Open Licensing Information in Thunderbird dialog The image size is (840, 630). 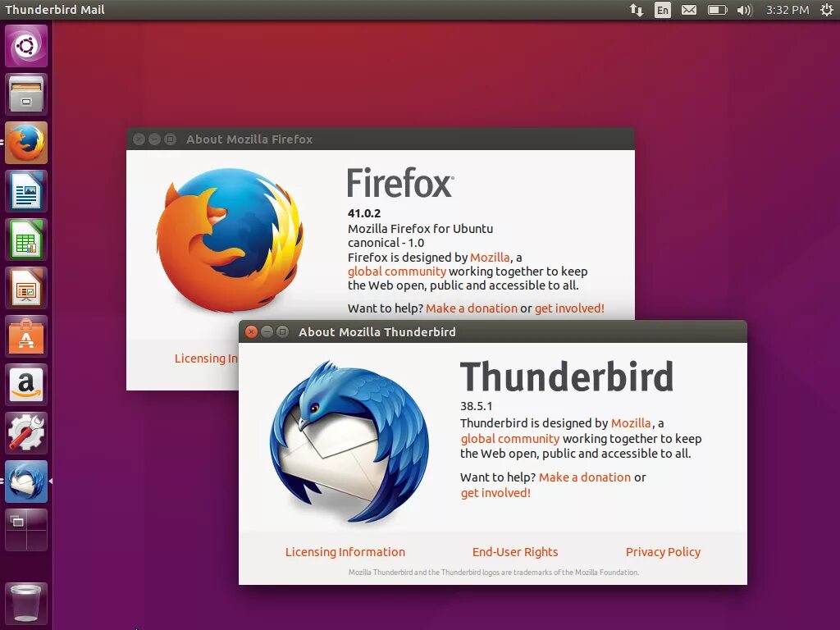pyautogui.click(x=345, y=552)
